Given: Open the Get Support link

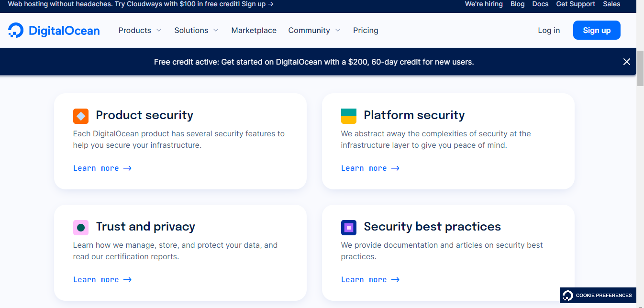Looking at the screenshot, I should coord(576,4).
